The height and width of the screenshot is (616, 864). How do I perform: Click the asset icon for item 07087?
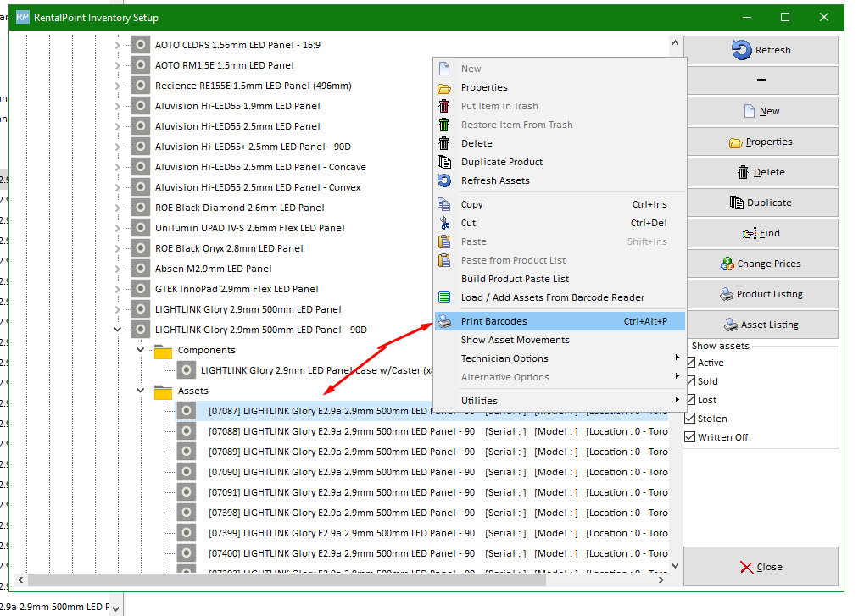point(187,411)
